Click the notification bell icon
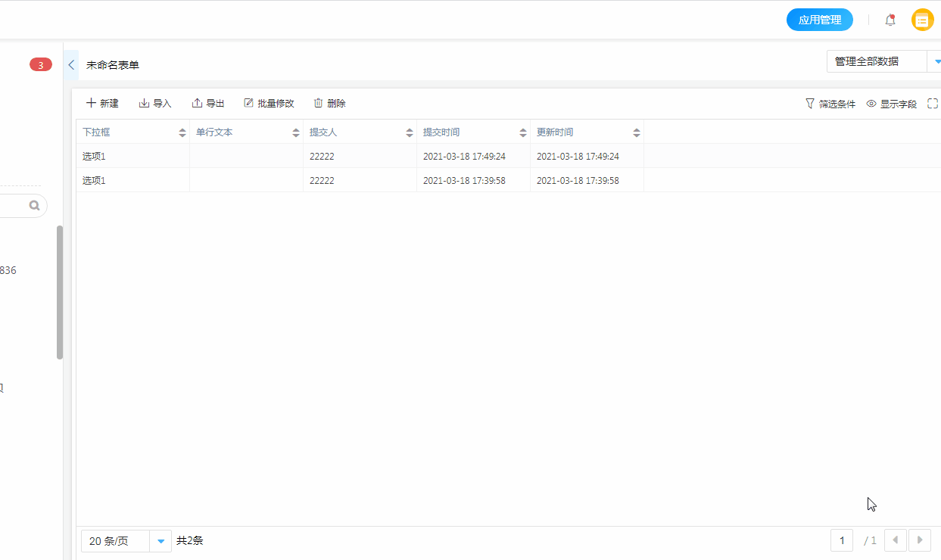 (890, 20)
